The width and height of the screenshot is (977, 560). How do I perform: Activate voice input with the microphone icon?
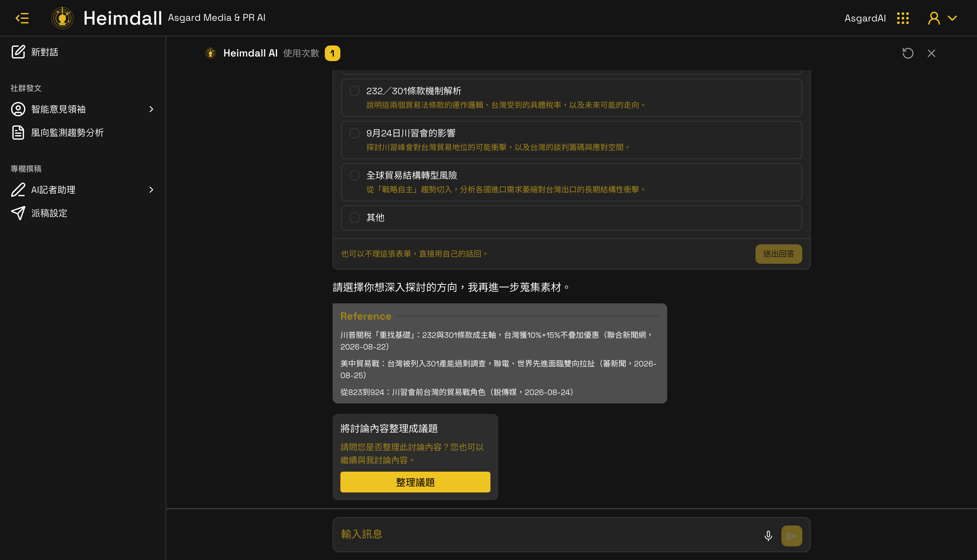click(x=768, y=535)
